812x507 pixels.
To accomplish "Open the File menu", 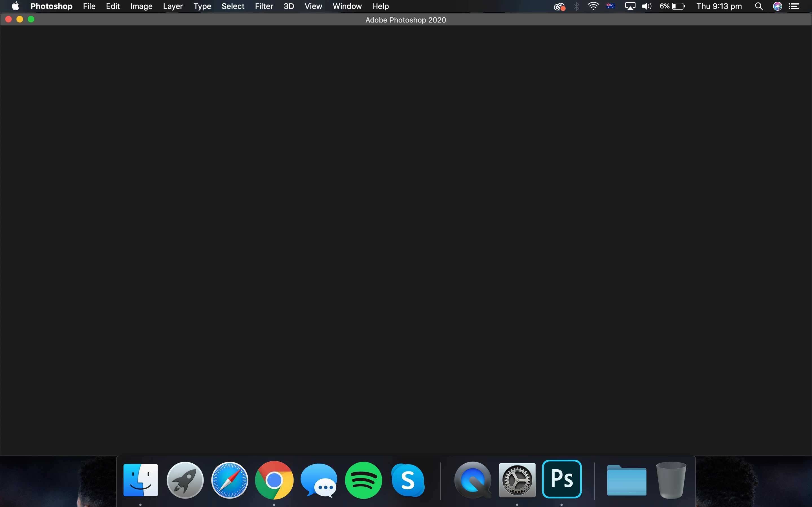I will pos(89,6).
